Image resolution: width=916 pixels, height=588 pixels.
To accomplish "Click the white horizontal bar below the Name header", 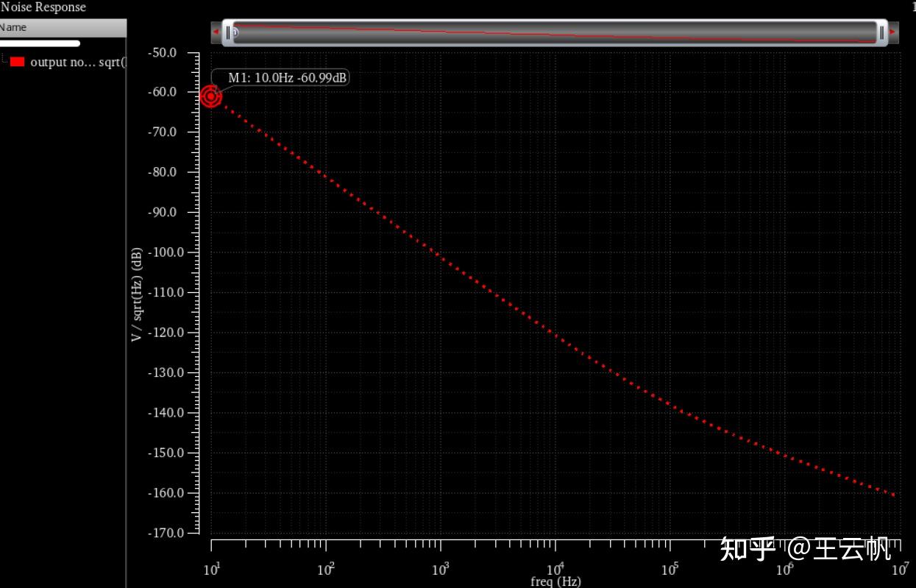I will tap(40, 43).
